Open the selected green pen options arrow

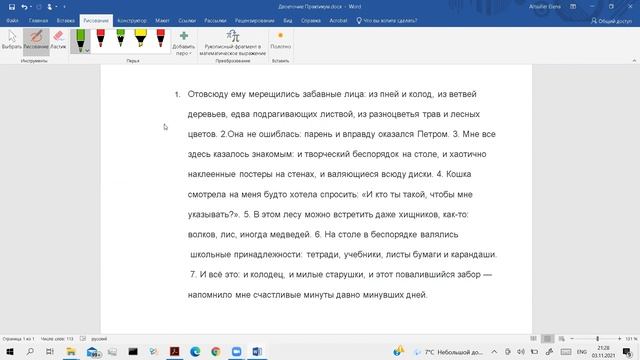point(87,51)
